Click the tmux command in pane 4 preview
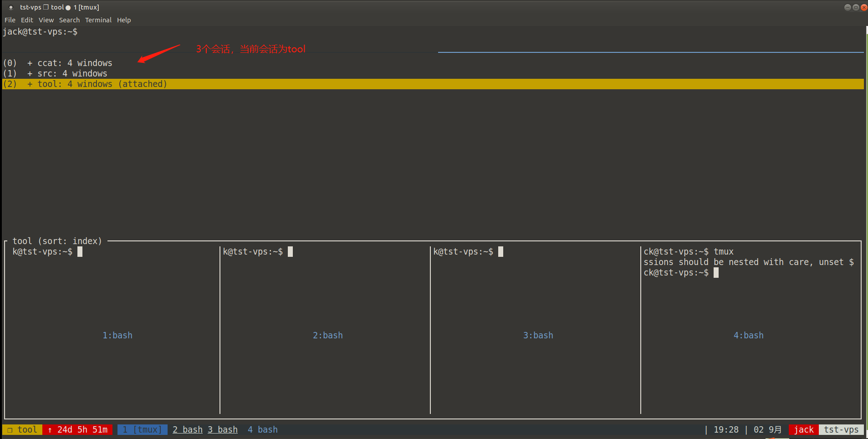The width and height of the screenshot is (868, 439). coord(724,252)
